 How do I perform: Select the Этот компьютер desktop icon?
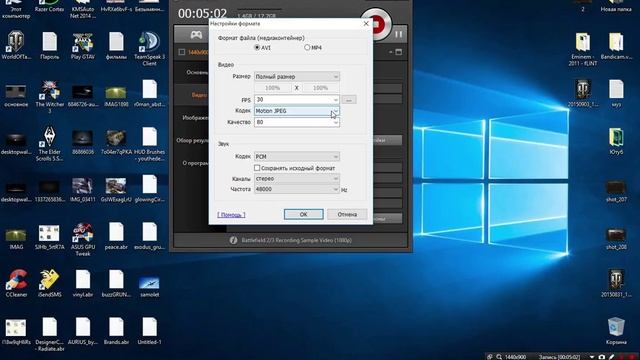16,9
